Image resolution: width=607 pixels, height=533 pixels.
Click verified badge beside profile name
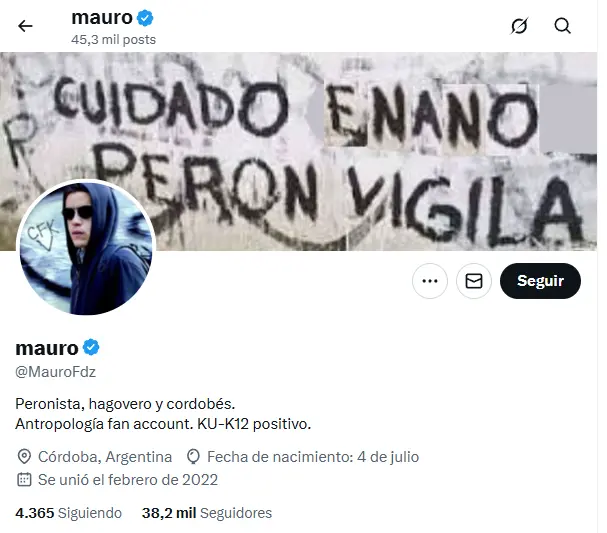[x=91, y=347]
